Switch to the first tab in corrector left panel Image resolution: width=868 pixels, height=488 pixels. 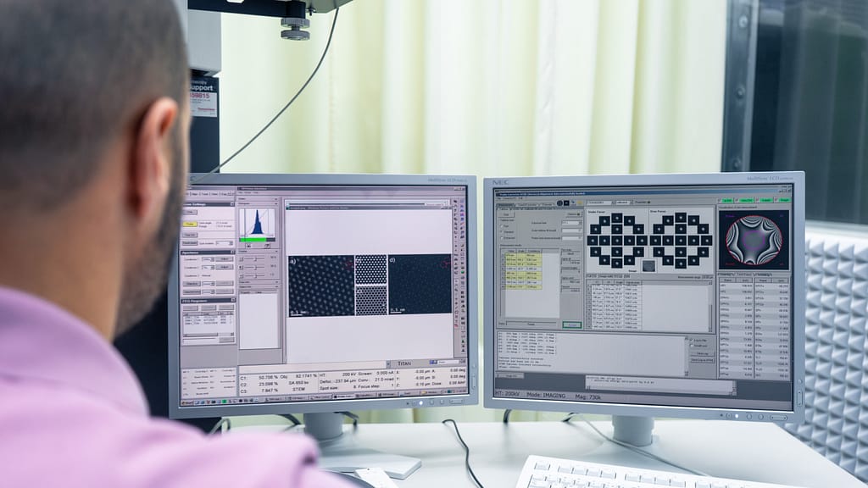[x=507, y=204]
